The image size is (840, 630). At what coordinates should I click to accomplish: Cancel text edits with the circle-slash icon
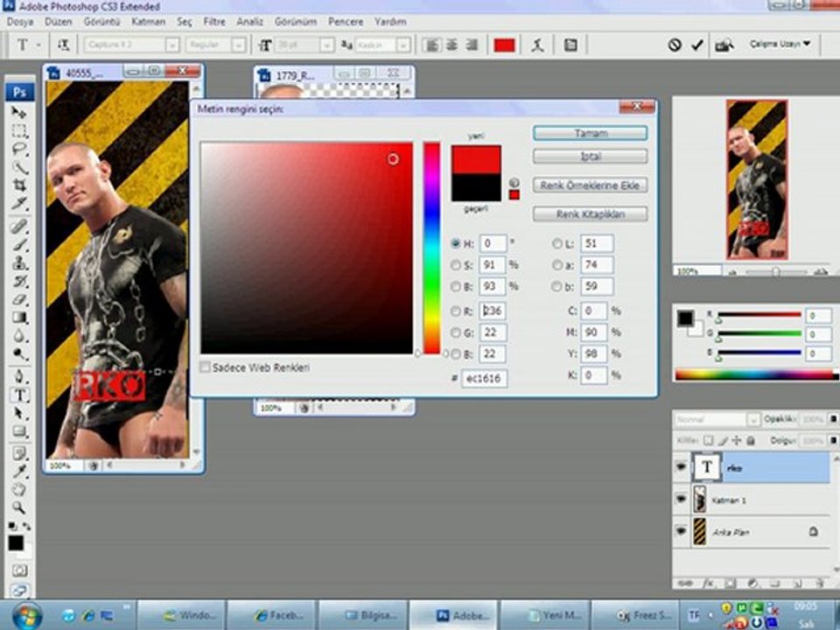pyautogui.click(x=675, y=45)
